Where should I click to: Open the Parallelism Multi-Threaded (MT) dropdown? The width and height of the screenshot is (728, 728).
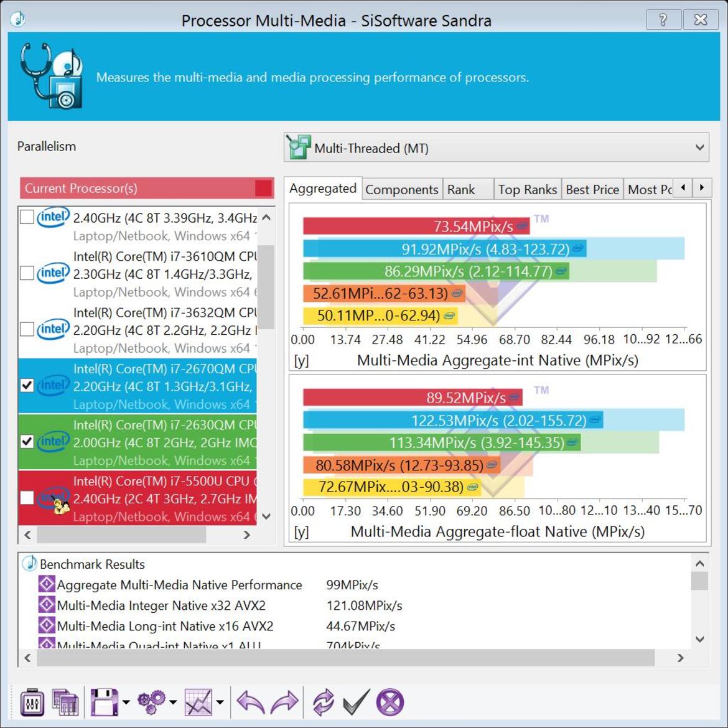click(497, 147)
